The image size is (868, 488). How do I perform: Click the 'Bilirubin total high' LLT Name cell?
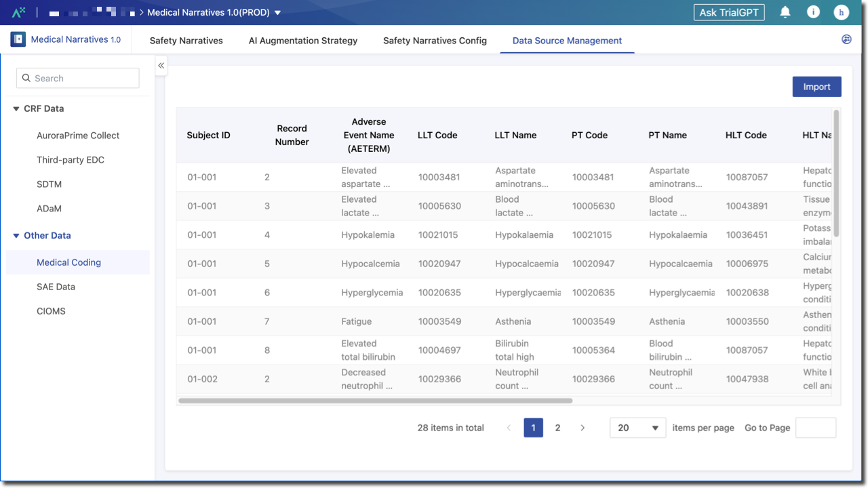[x=515, y=350]
